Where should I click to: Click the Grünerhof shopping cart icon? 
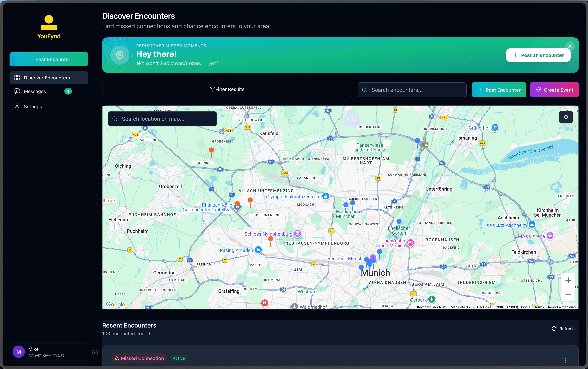[x=495, y=127]
